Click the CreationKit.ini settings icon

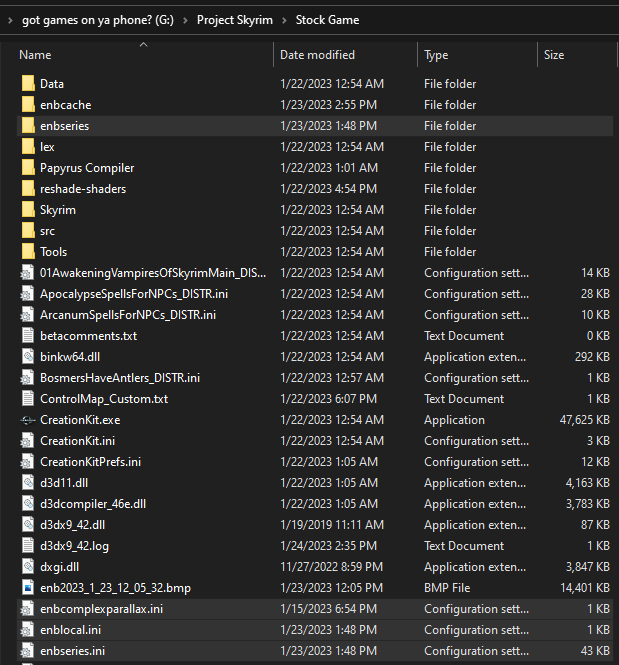click(28, 441)
